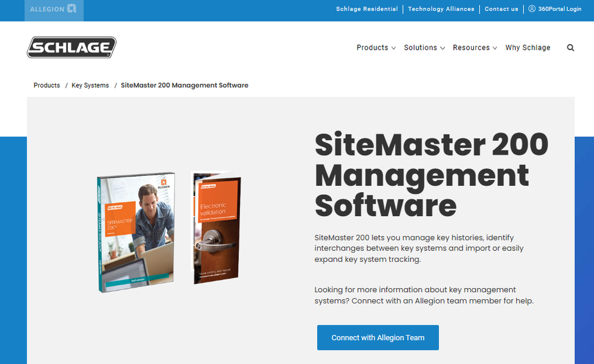The width and height of the screenshot is (594, 364).
Task: Expand the Resources menu chevron
Action: pos(495,48)
